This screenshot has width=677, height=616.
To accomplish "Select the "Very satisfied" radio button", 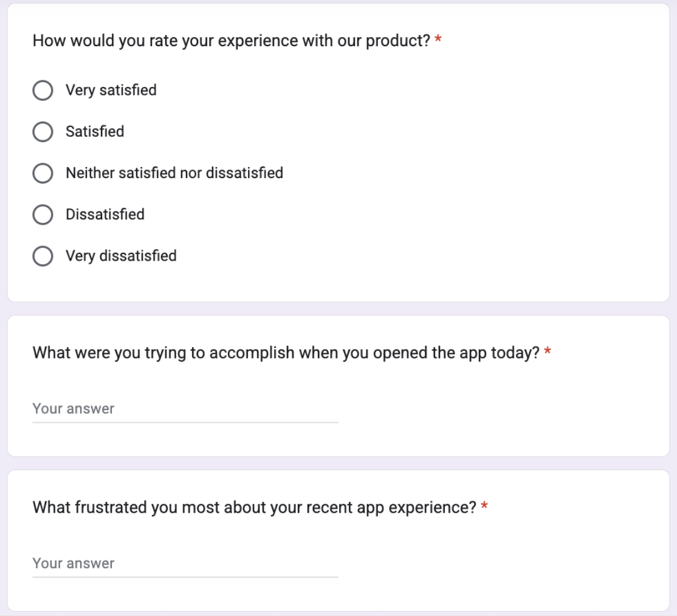I will coord(43,91).
